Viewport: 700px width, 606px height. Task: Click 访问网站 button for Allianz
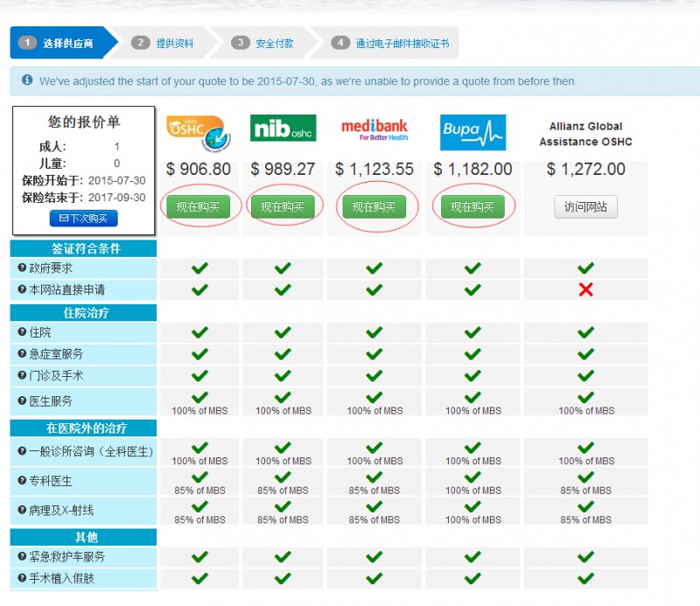(585, 206)
